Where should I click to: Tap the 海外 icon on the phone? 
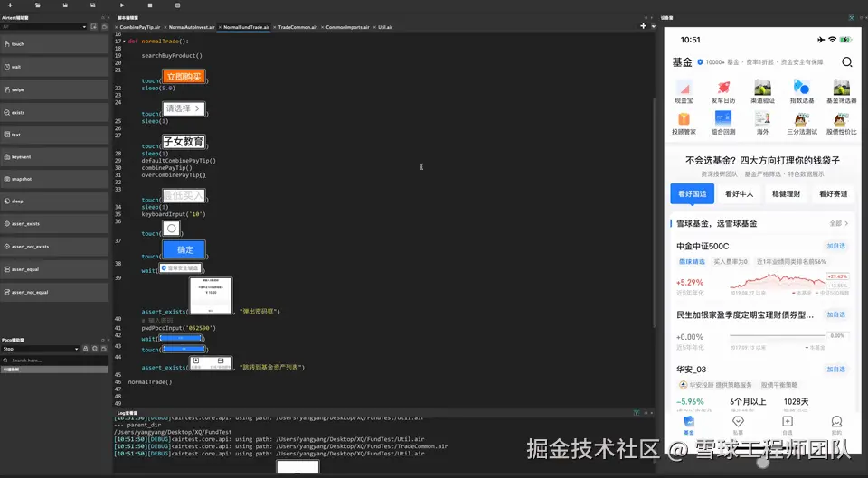[763, 124]
